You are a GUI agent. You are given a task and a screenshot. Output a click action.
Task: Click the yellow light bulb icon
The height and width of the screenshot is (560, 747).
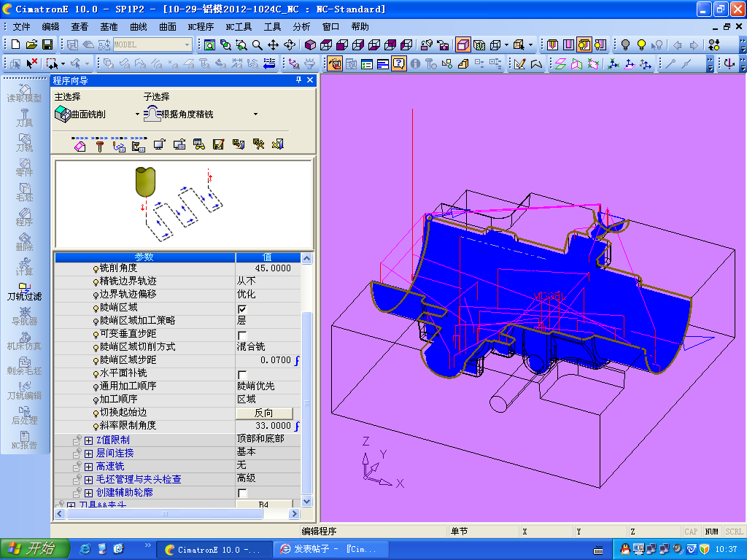[x=641, y=44]
